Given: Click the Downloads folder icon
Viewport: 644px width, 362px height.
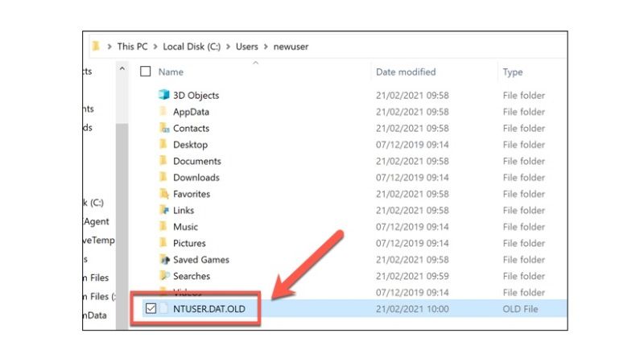Looking at the screenshot, I should pos(163,177).
